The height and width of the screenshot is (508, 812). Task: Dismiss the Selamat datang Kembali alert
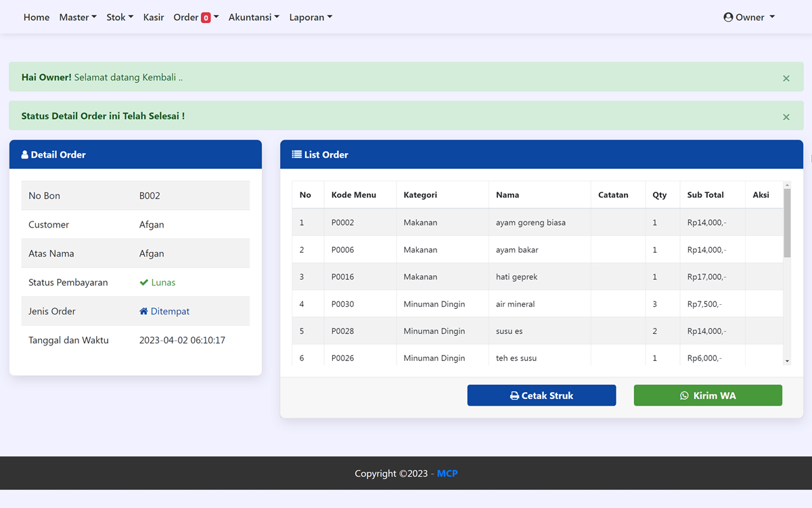coord(786,79)
